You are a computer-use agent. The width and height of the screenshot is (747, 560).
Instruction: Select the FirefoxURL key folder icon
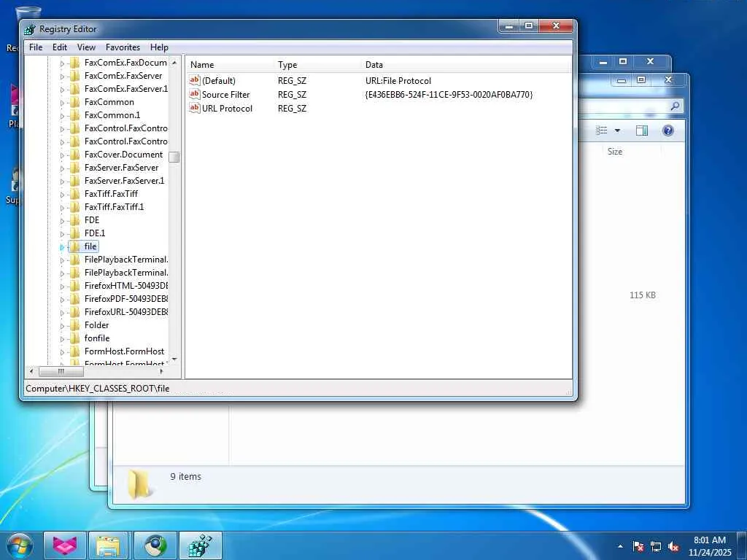[75, 312]
